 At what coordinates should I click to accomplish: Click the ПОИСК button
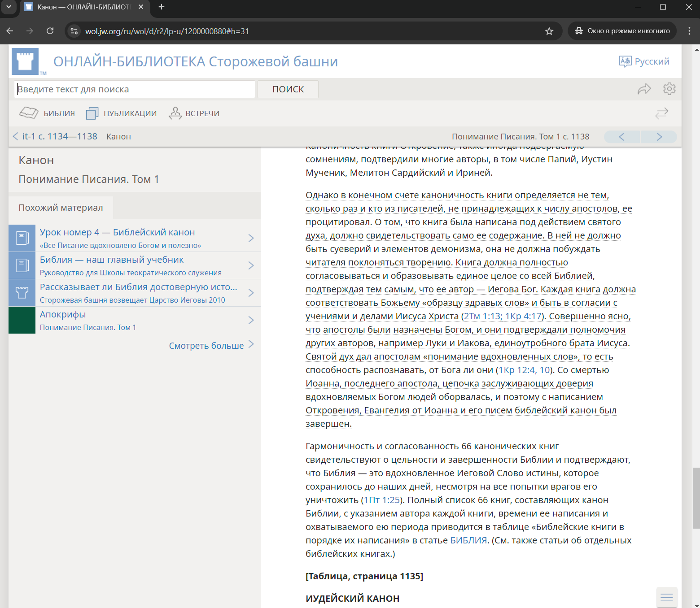tap(288, 89)
